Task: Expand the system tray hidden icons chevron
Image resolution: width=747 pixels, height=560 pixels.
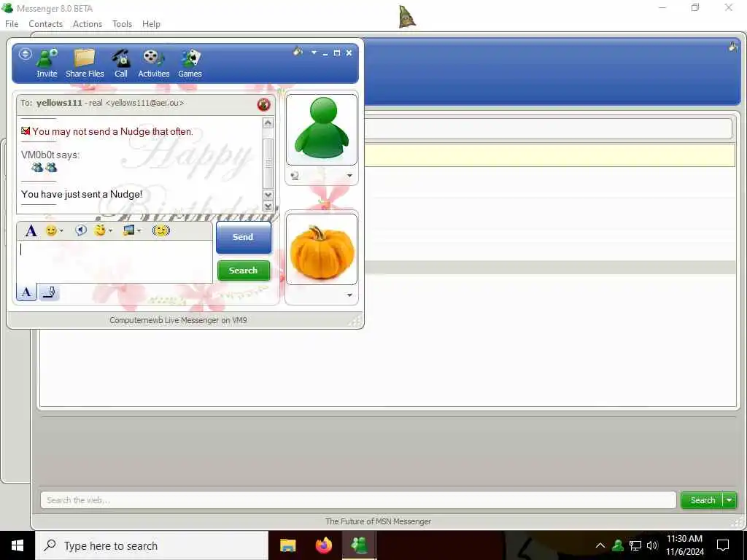Action: (x=600, y=545)
